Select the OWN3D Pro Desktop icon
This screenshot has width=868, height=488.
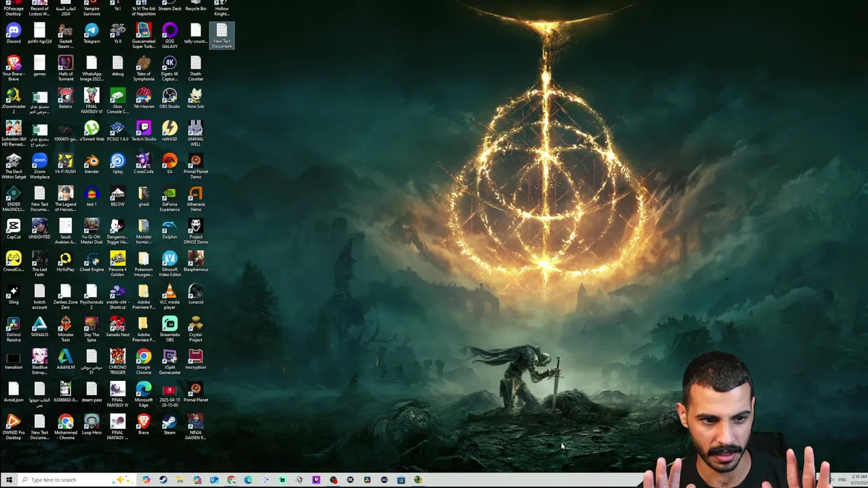point(14,427)
